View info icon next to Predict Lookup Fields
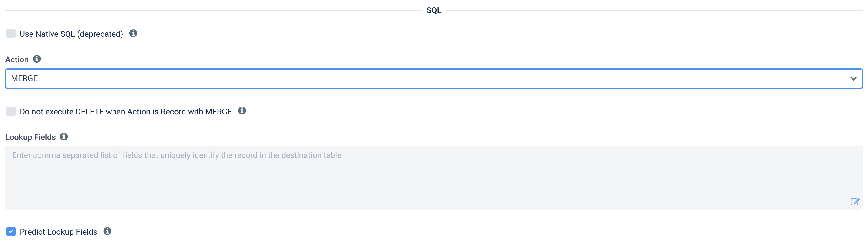Viewport: 868px width, 241px height. click(107, 231)
